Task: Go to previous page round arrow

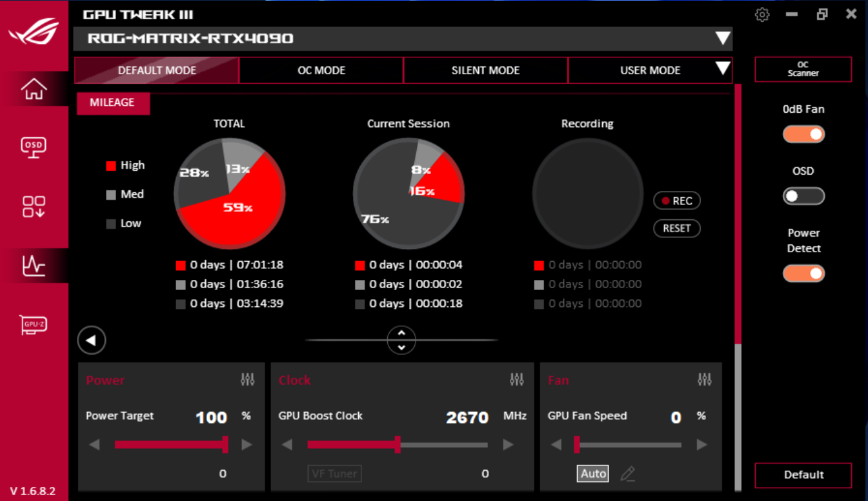Action: pyautogui.click(x=92, y=340)
